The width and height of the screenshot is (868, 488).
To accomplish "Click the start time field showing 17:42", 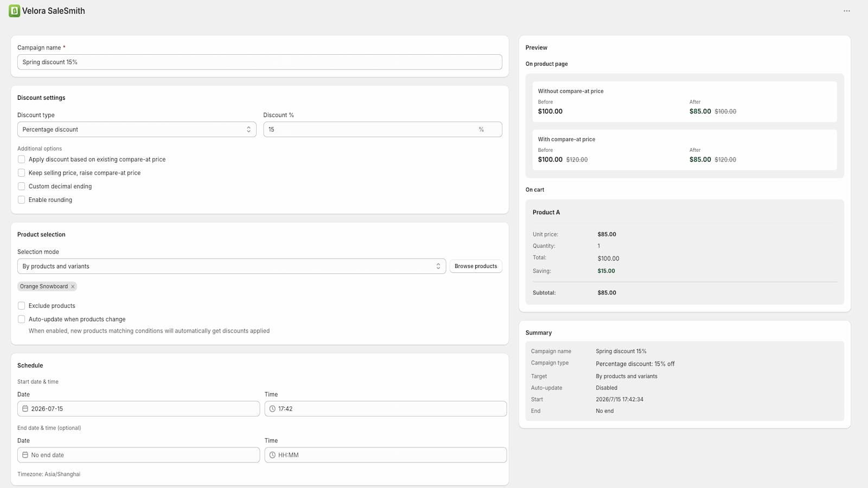I will (386, 409).
